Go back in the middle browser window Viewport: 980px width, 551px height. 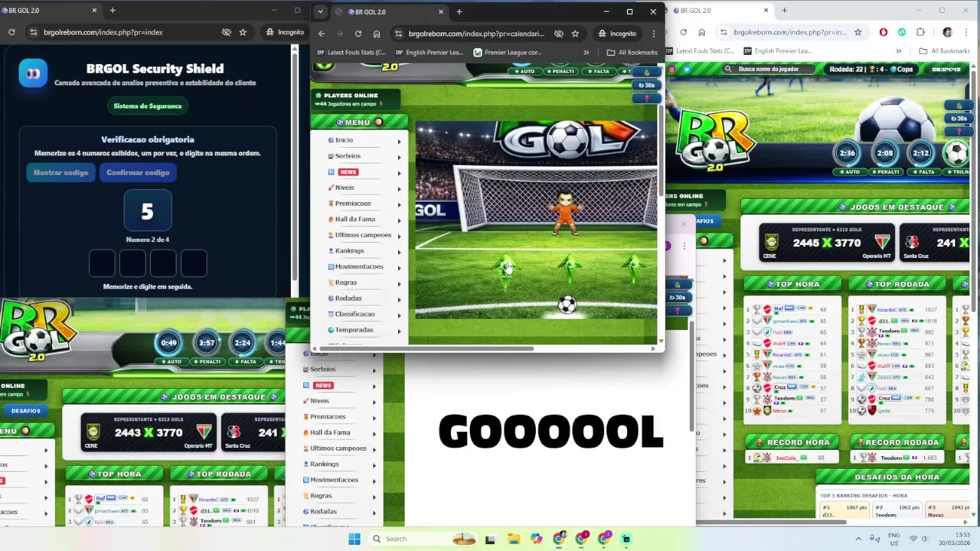[x=322, y=34]
